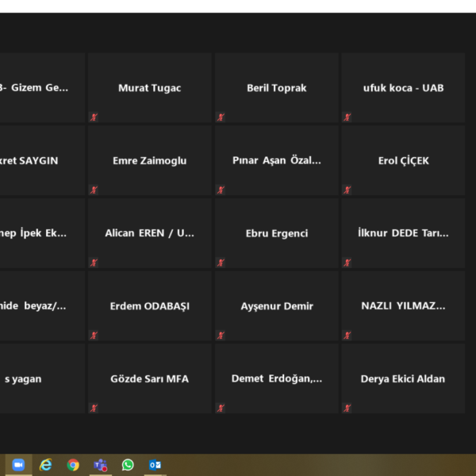Click muted mic icon on Ebru Ergenci tile
Image resolution: width=476 pixels, height=476 pixels.
[x=221, y=263]
